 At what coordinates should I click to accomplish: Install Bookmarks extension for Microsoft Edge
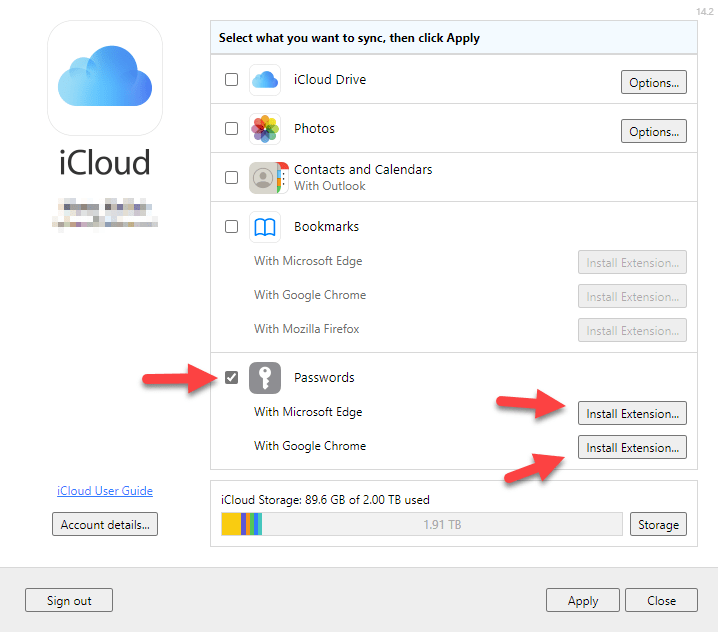632,262
